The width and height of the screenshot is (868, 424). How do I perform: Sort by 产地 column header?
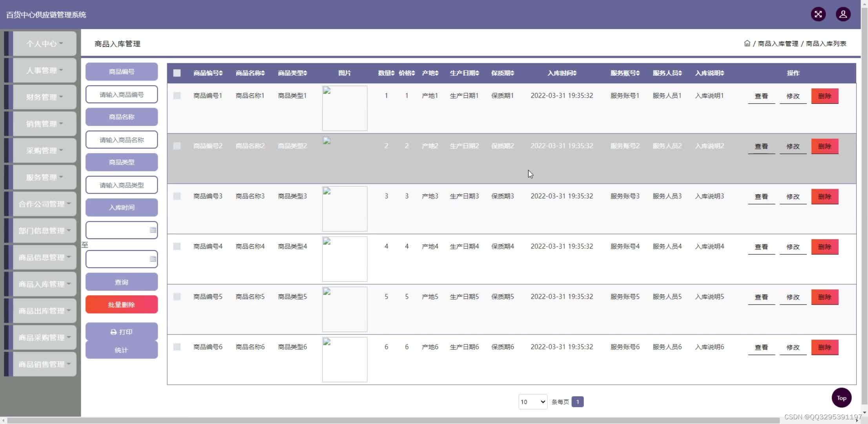(430, 73)
